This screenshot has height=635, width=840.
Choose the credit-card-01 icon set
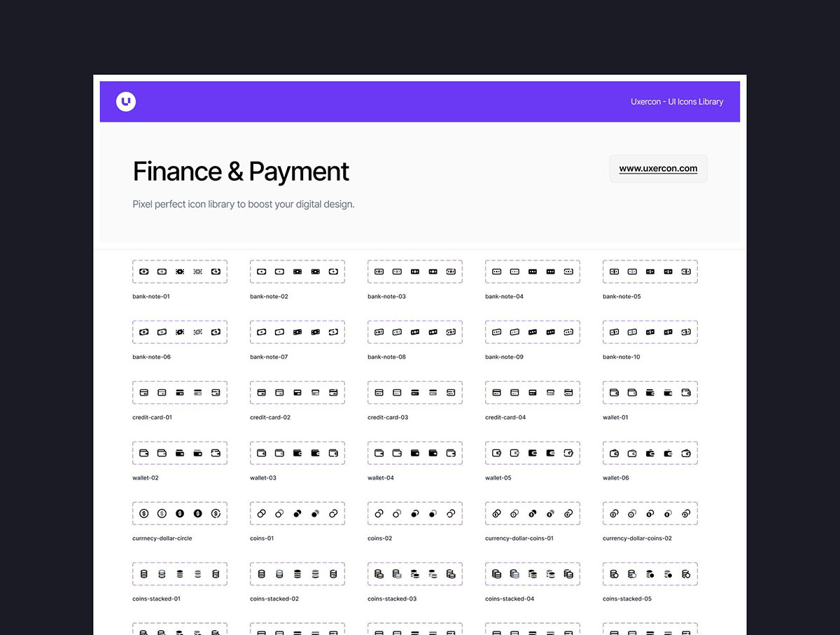(x=180, y=392)
